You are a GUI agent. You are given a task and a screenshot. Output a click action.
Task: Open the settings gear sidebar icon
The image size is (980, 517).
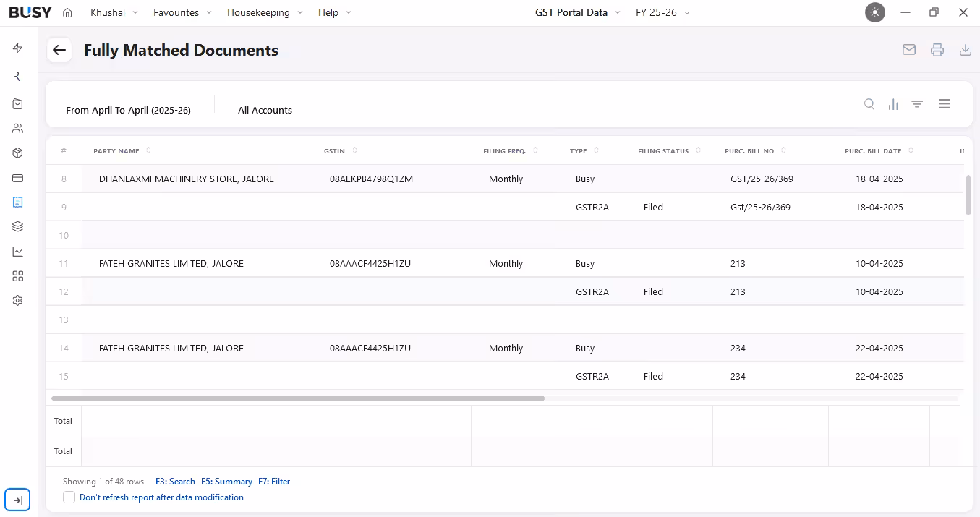point(18,301)
